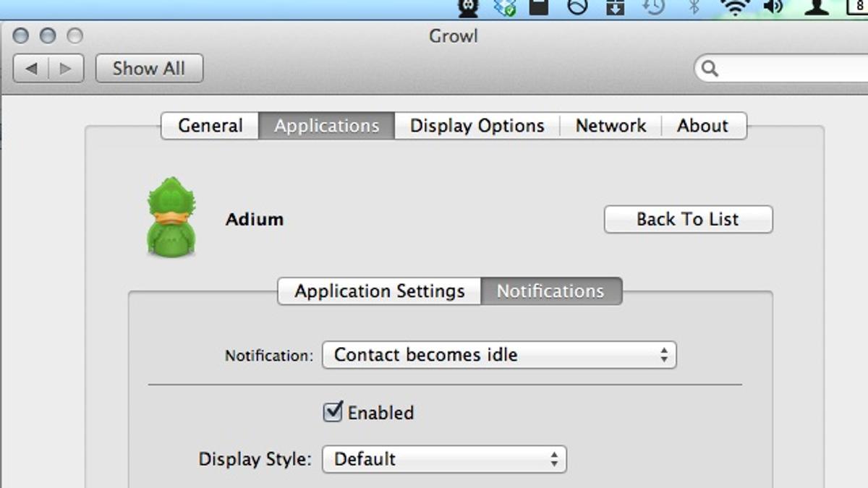Click Back To List button

tap(688, 220)
